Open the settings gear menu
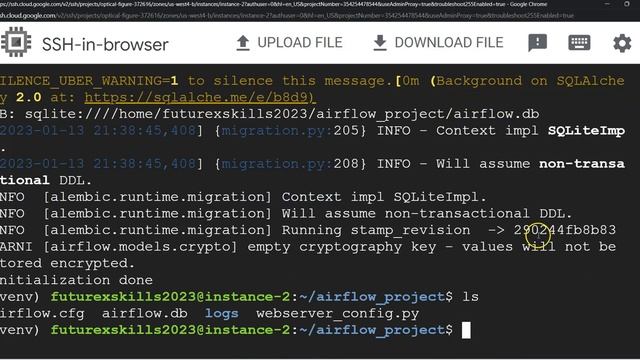Viewport: 640px width, 360px height. click(622, 43)
